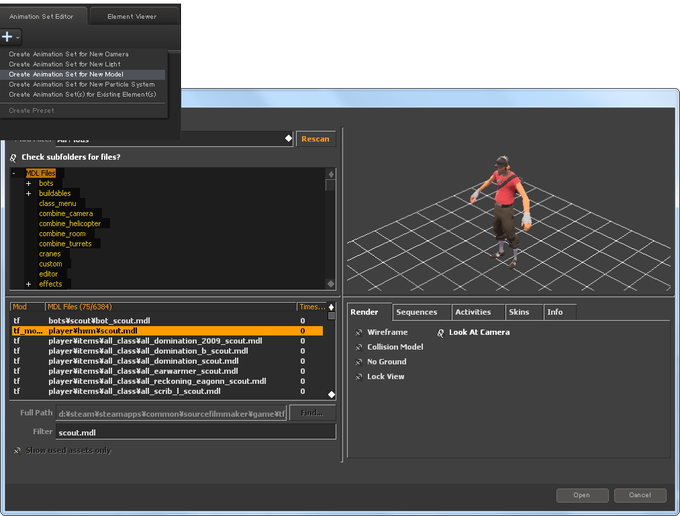Screen dimensions: 680x516
Task: Sort by the Mod column header
Action: click(27, 307)
